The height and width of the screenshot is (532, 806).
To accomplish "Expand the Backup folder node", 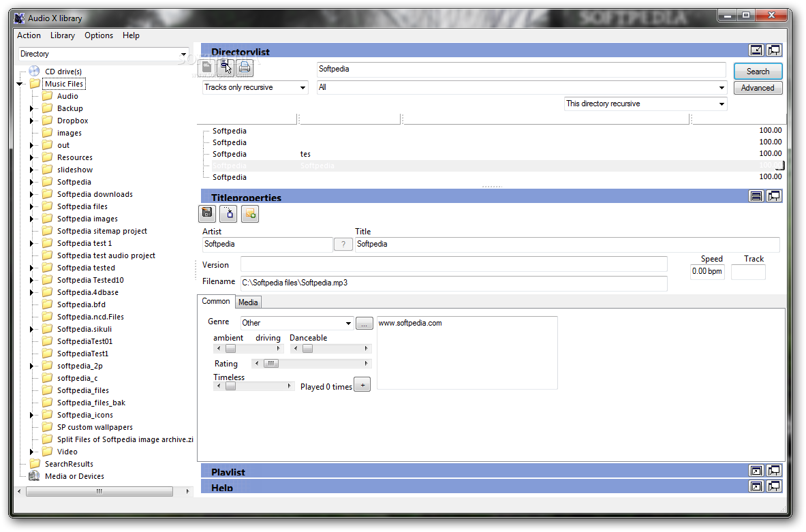I will 31,108.
